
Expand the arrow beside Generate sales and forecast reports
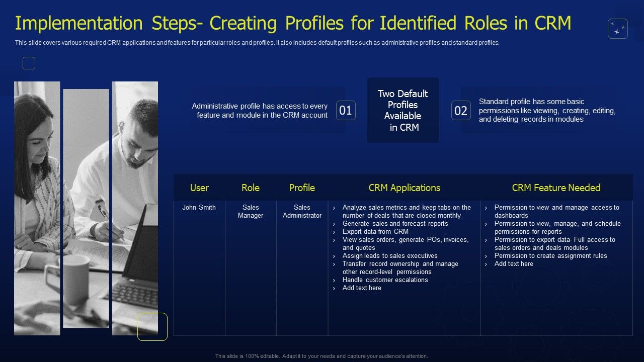[x=334, y=224]
